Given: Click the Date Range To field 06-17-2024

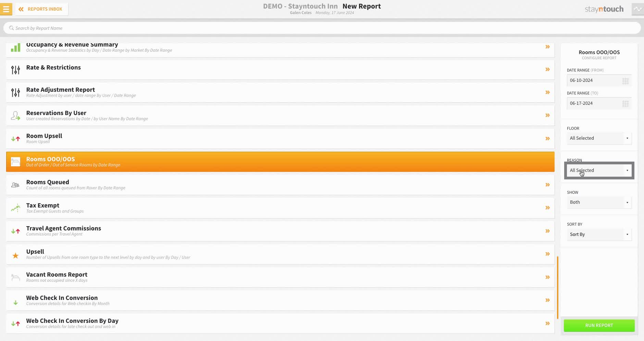Looking at the screenshot, I should [x=599, y=103].
